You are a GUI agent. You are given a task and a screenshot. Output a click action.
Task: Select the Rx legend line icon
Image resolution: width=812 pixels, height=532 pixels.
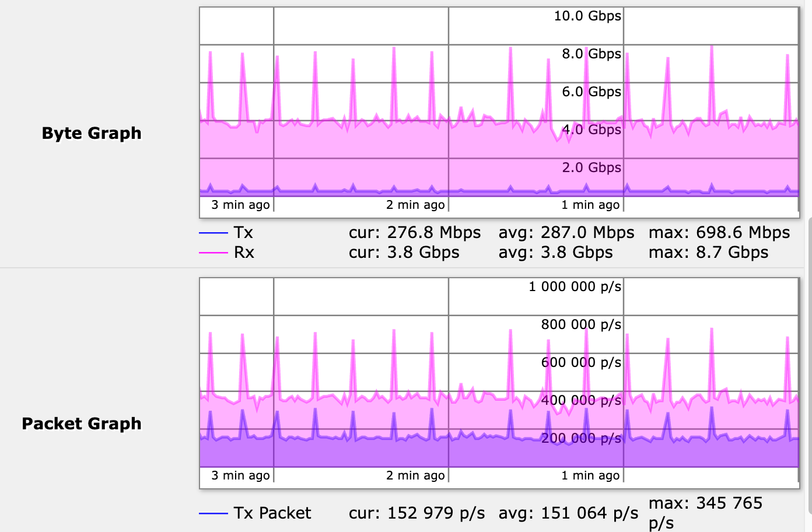tap(212, 252)
